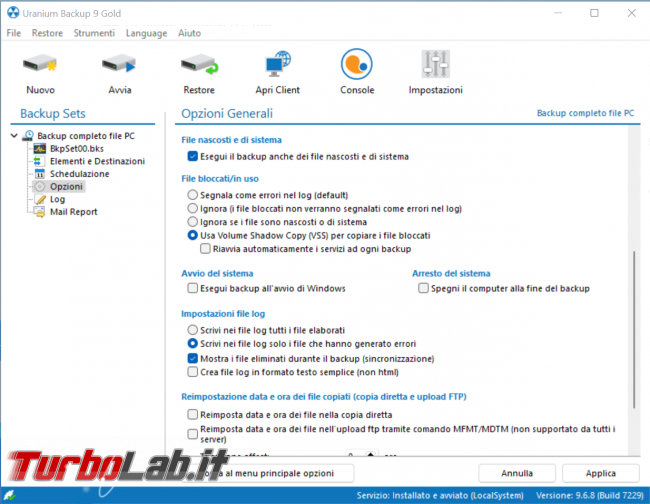
Task: Open the Restore menu
Action: (47, 33)
